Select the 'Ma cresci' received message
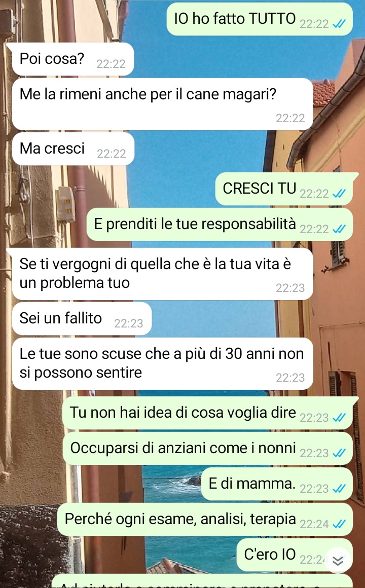The image size is (365, 588). [x=73, y=149]
